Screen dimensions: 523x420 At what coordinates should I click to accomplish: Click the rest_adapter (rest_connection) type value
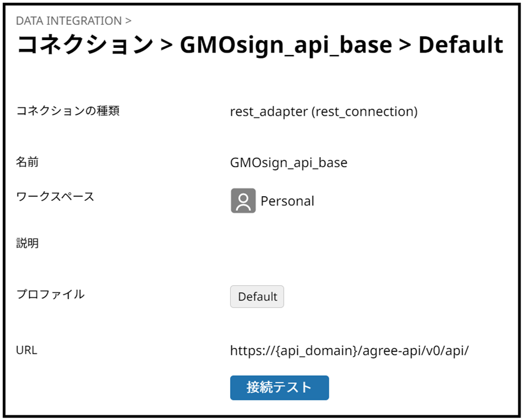pos(323,112)
